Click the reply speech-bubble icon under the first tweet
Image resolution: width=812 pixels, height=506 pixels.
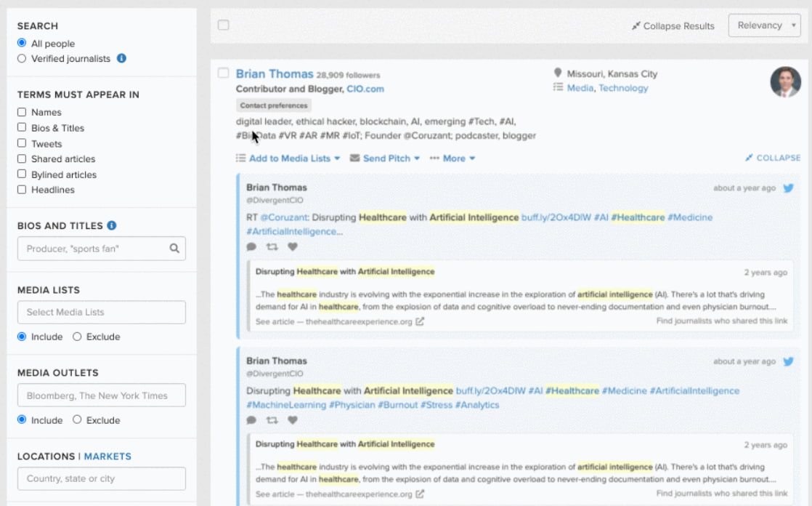[251, 246]
